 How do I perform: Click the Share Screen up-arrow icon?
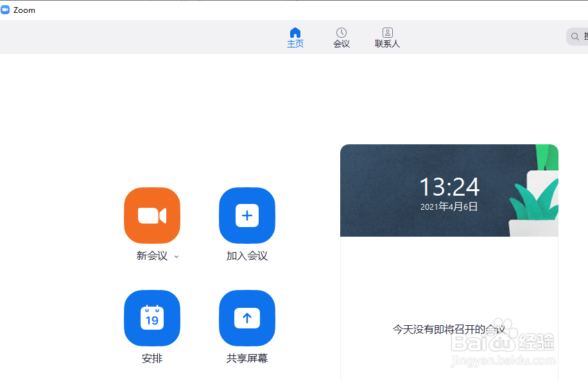(247, 317)
